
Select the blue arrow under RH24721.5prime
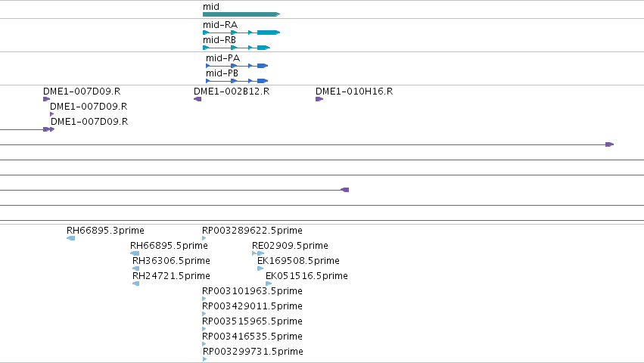[136, 284]
